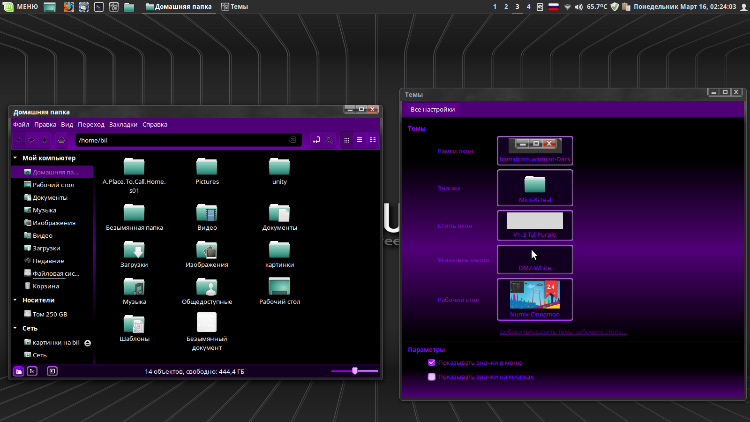
Task: Adjust the zoom slider in status bar
Action: point(355,371)
